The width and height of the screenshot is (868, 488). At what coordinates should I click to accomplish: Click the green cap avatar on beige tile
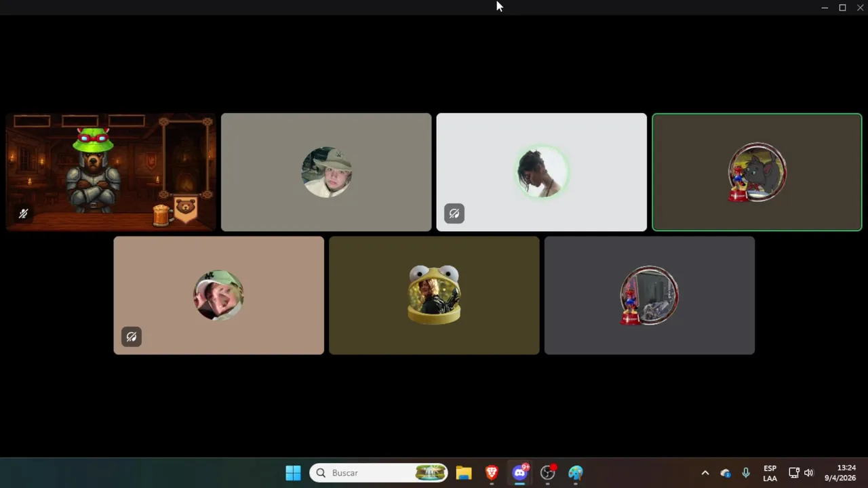click(x=218, y=295)
